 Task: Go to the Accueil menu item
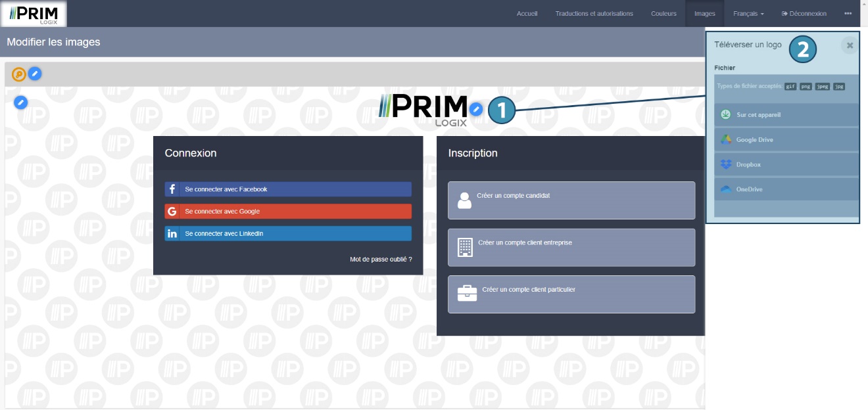click(527, 14)
